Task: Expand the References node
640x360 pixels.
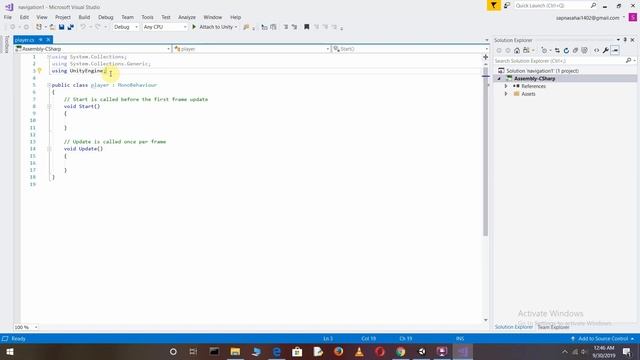Action: pyautogui.click(x=506, y=86)
